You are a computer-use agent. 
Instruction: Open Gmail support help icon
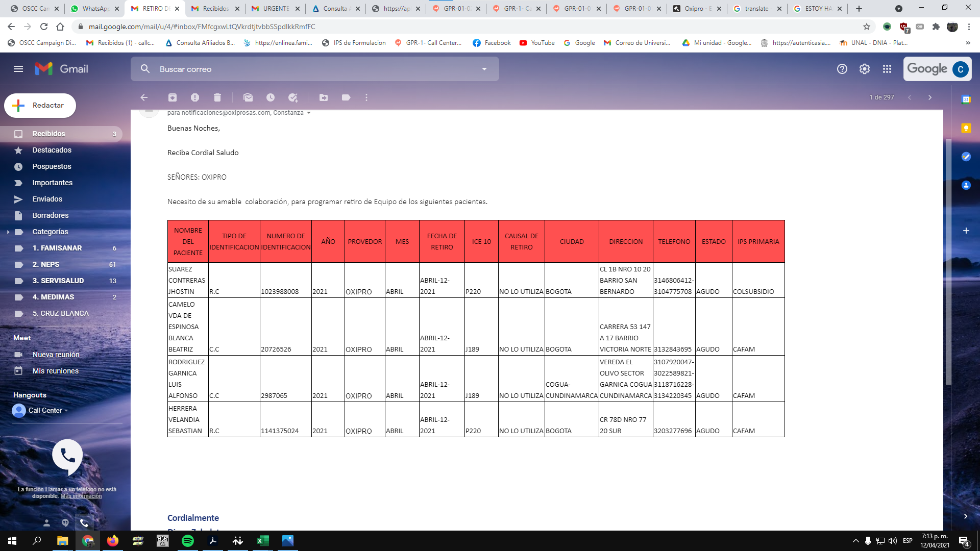(x=842, y=69)
